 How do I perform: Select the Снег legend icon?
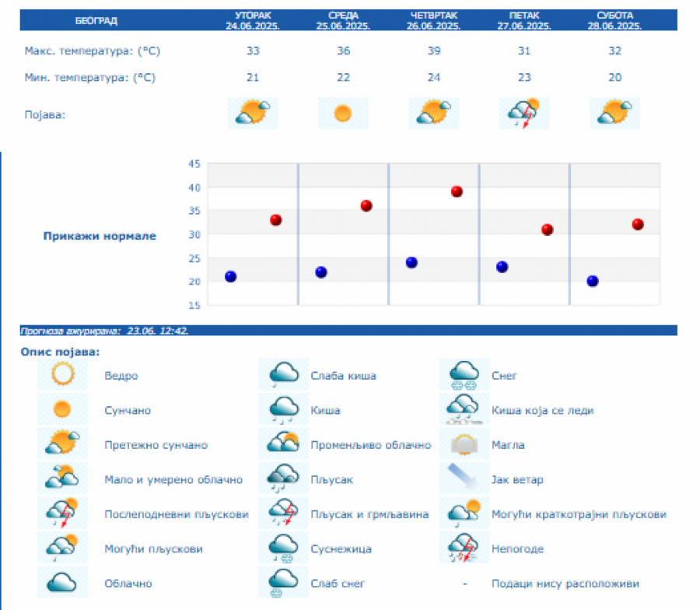(x=464, y=376)
